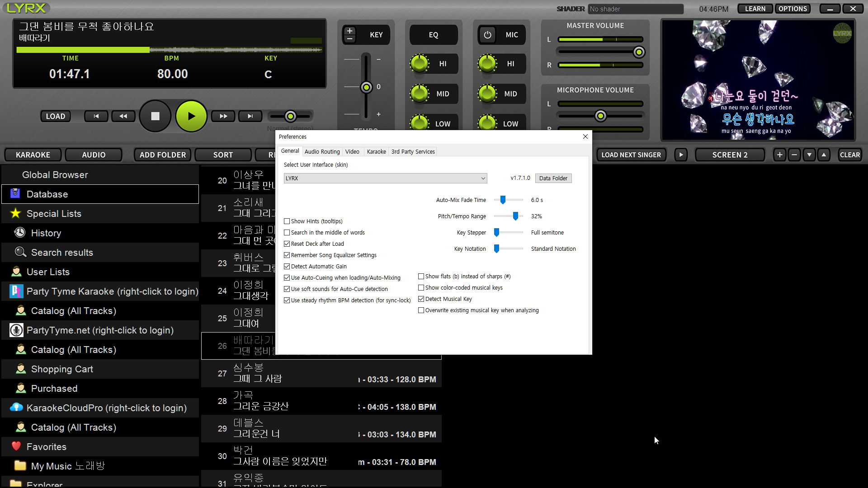Image resolution: width=868 pixels, height=488 pixels.
Task: Click the plus icon beside SCREEN 2
Action: coord(779,155)
